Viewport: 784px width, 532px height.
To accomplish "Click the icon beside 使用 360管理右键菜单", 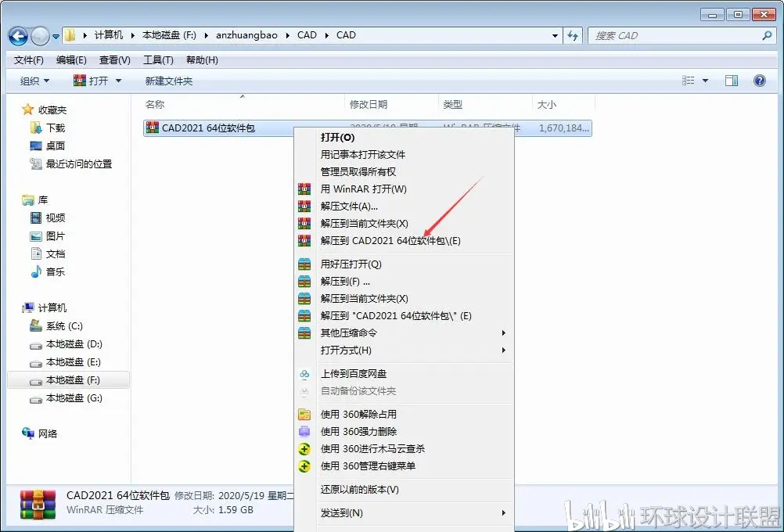I will pos(304,466).
